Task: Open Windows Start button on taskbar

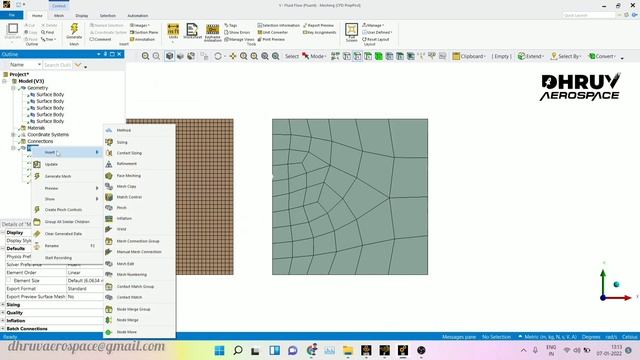Action: click(220, 350)
